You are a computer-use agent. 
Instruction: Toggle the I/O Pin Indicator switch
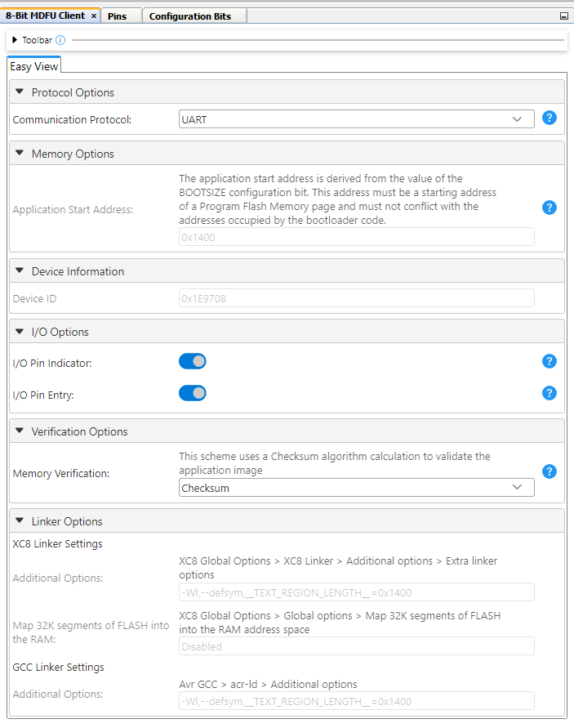tap(193, 361)
